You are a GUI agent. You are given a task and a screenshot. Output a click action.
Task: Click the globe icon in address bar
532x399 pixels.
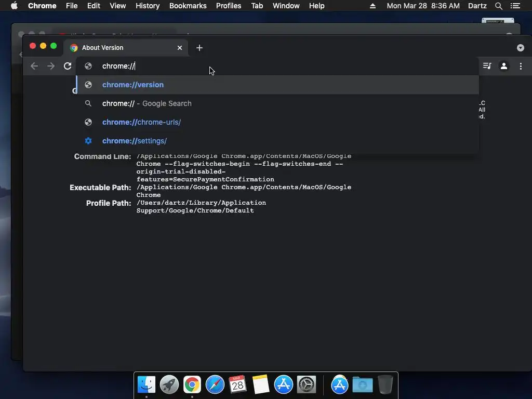[x=88, y=66]
